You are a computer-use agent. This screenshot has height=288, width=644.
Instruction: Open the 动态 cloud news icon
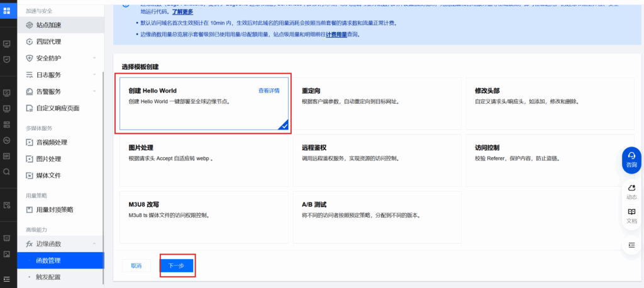pyautogui.click(x=631, y=191)
